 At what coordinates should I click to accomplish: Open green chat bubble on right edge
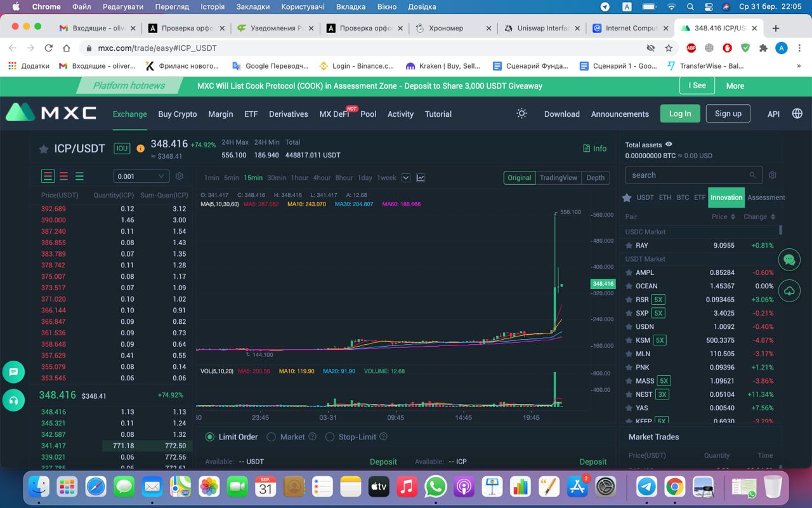[789, 260]
